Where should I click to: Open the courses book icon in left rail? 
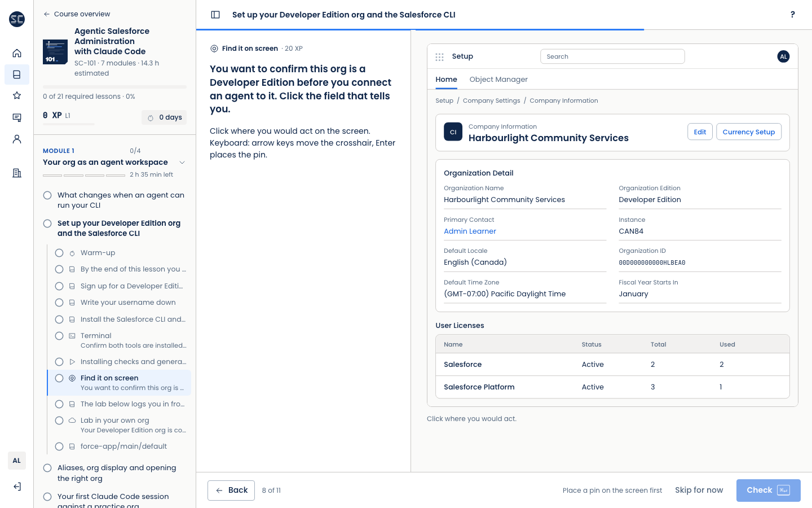[17, 75]
